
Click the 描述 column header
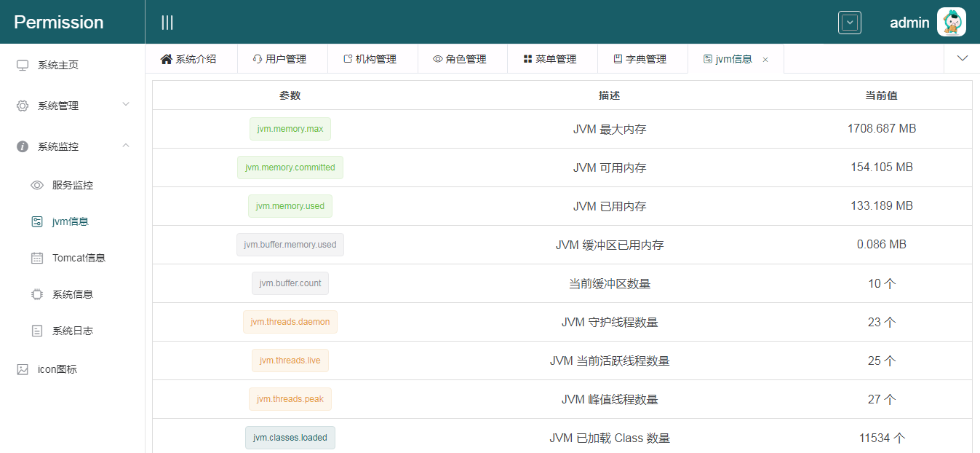[x=610, y=95]
